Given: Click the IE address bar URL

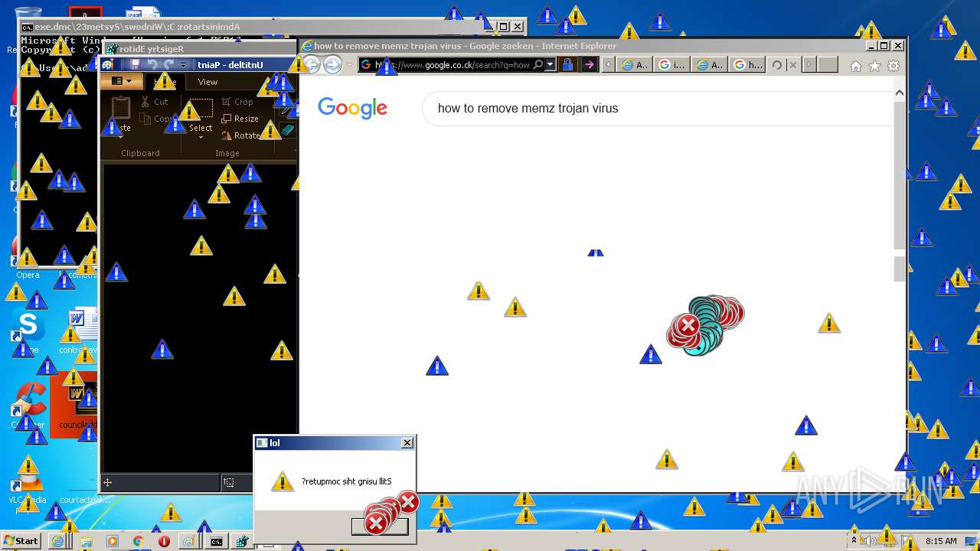Looking at the screenshot, I should [452, 65].
